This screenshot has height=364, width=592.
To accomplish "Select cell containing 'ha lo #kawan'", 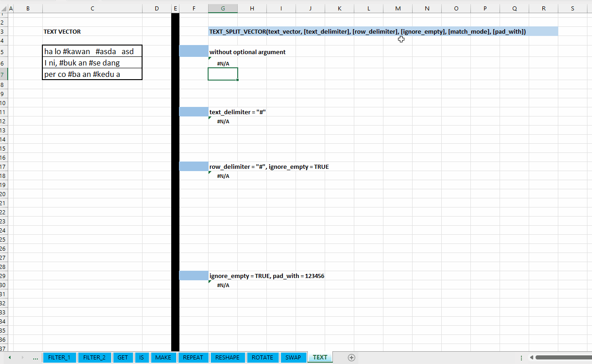I will click(92, 51).
